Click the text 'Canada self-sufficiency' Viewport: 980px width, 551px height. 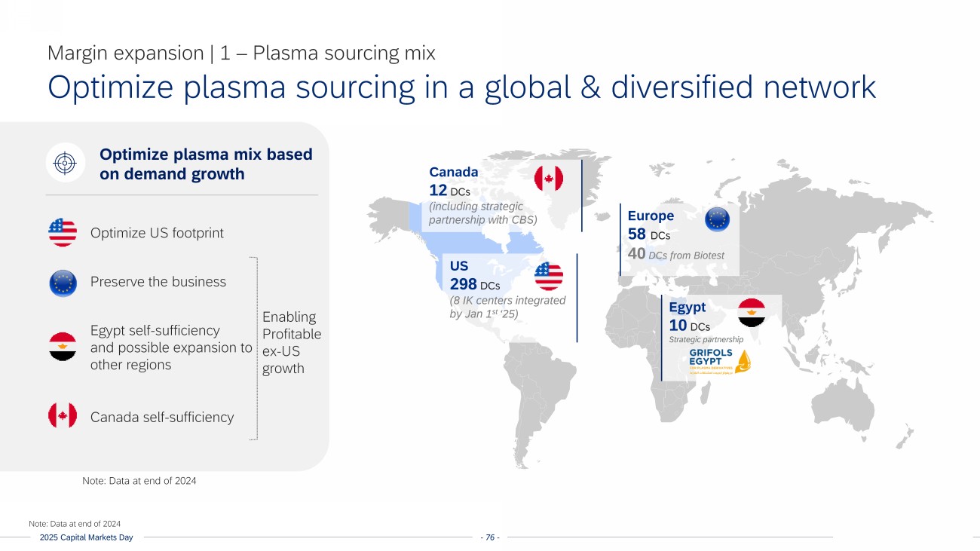click(x=162, y=417)
